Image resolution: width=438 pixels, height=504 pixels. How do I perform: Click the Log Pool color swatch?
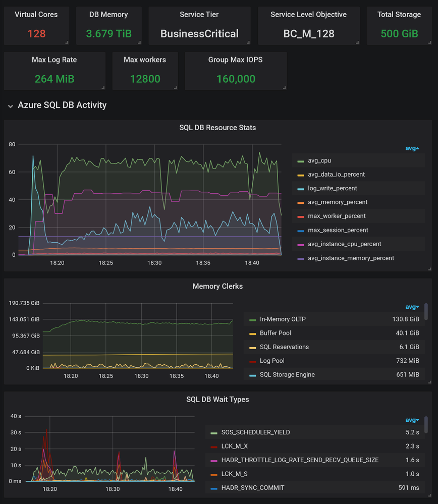pos(252,362)
